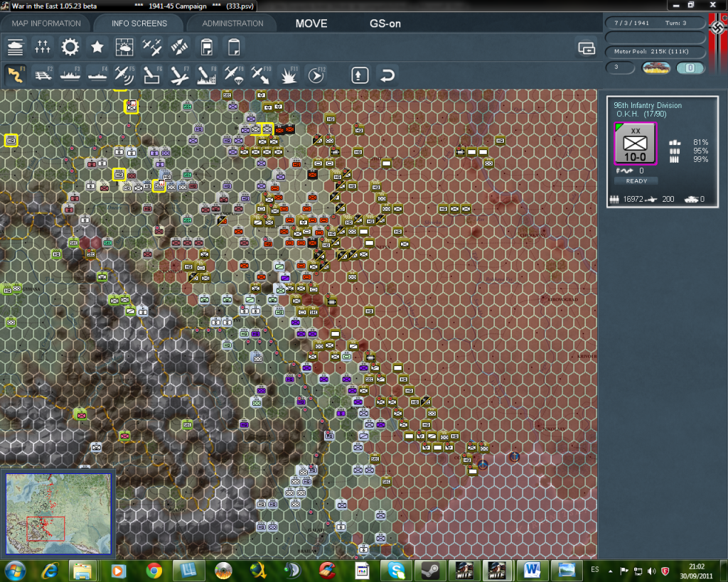Click the End Turn (F12) icon
This screenshot has width=728, height=582.
[316, 75]
